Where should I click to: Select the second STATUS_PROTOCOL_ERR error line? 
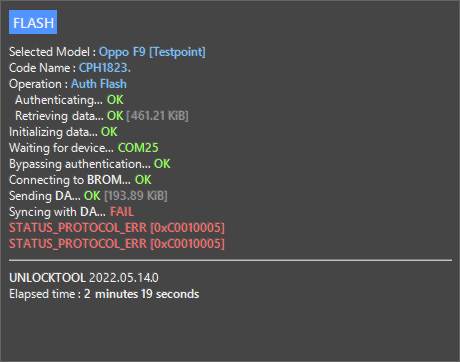pos(117,244)
